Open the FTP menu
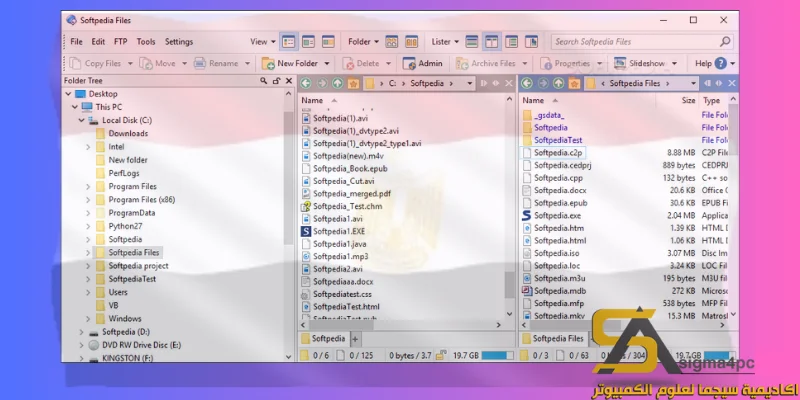 click(x=121, y=42)
